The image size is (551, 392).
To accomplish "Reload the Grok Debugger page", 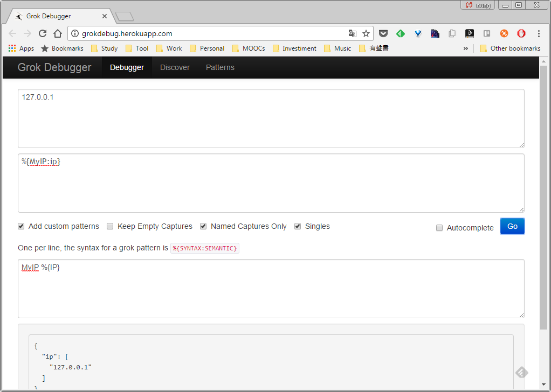I will (43, 34).
